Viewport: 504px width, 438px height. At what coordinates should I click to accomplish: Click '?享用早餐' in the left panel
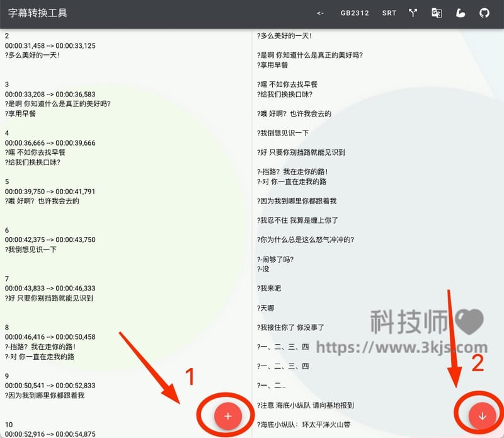20,113
